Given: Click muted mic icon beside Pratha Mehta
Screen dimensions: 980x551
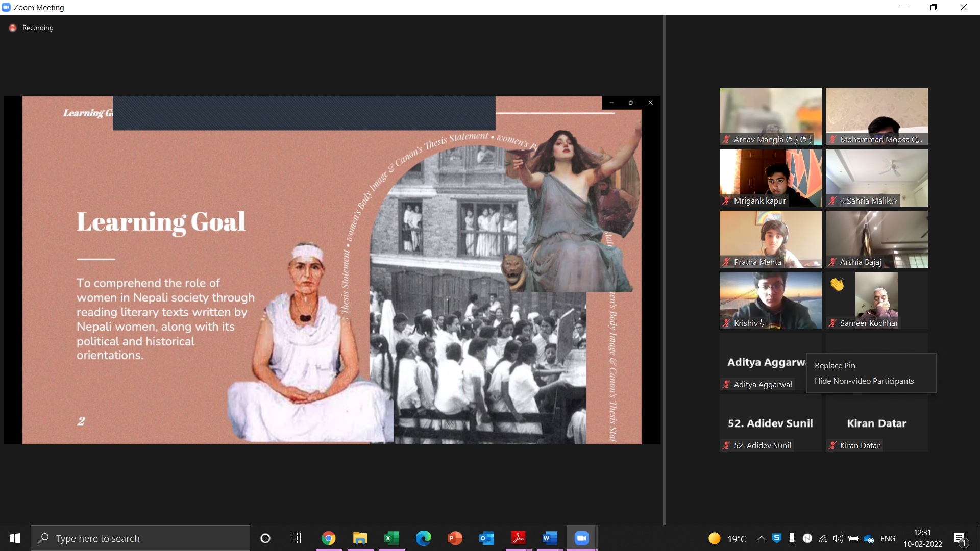Looking at the screenshot, I should (x=726, y=262).
